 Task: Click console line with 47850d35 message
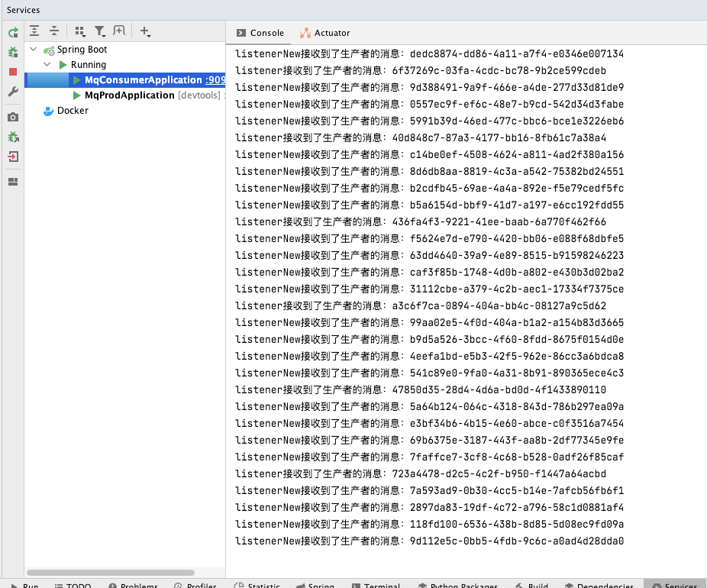[x=421, y=389]
